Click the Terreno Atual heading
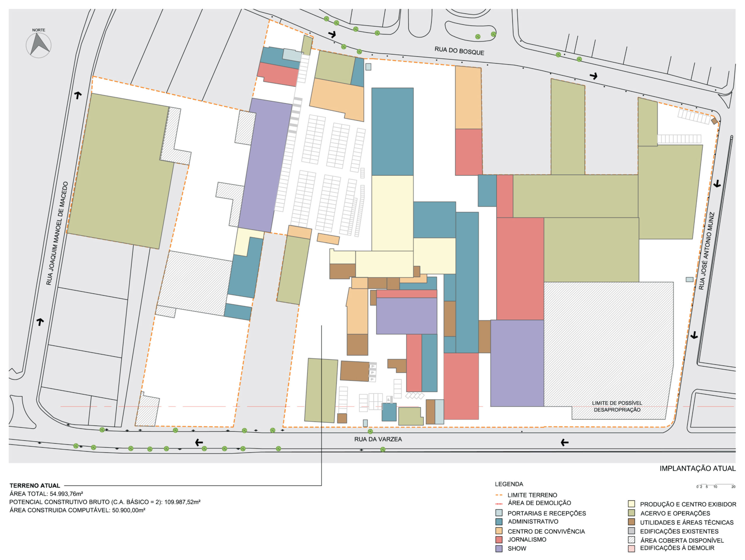This screenshot has width=745, height=560. [35, 485]
